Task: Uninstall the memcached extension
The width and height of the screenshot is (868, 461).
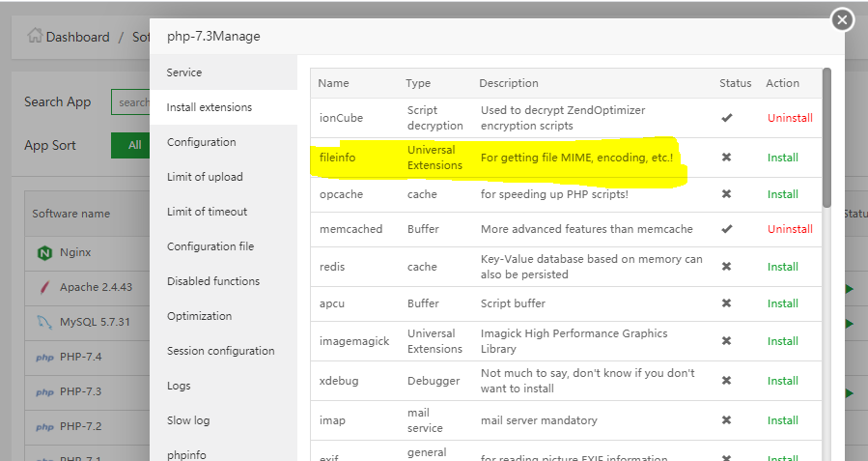Action: coord(790,229)
